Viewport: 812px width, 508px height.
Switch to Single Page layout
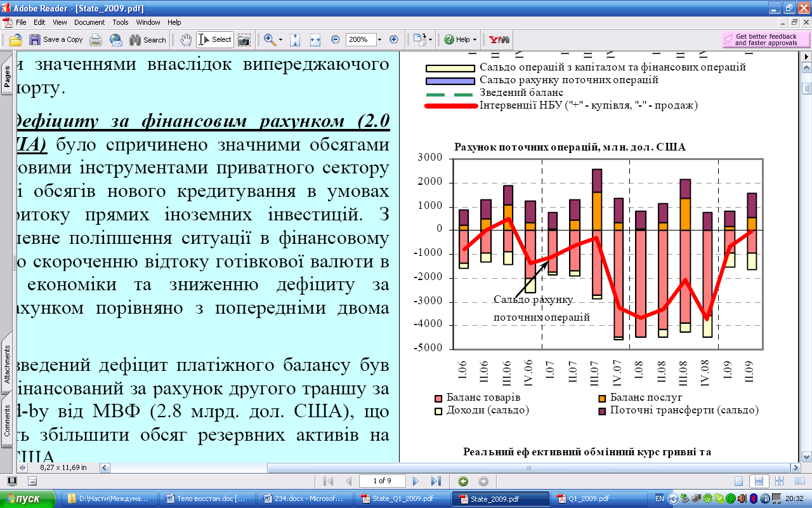click(x=738, y=481)
